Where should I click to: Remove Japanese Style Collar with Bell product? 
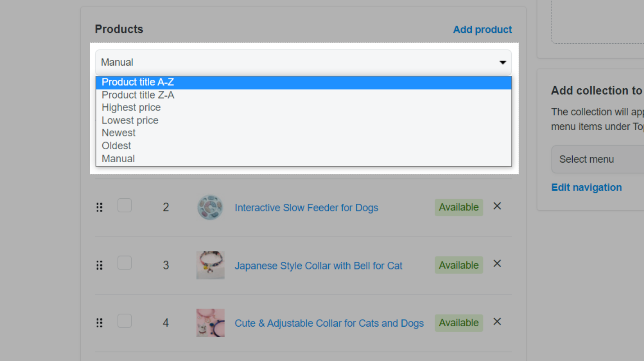(497, 264)
